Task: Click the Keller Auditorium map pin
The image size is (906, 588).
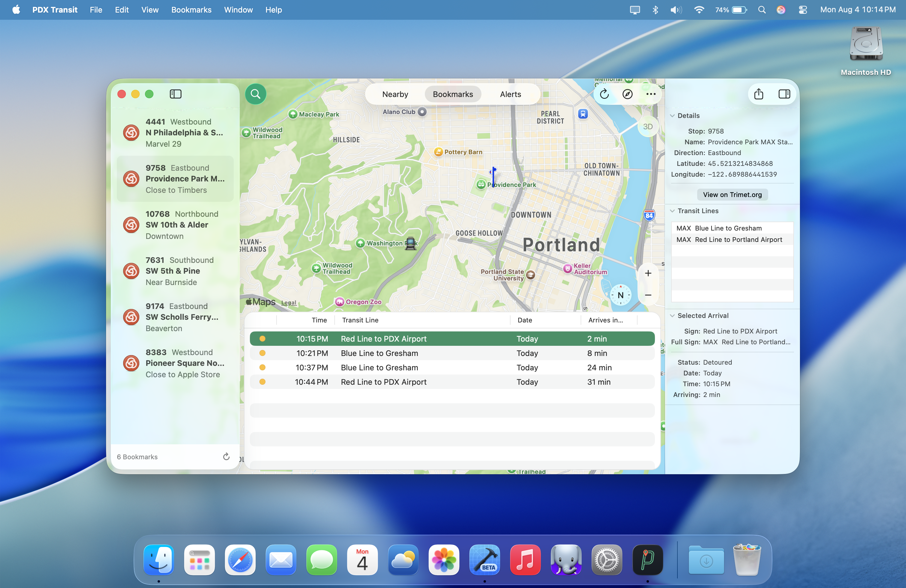Action: click(567, 269)
